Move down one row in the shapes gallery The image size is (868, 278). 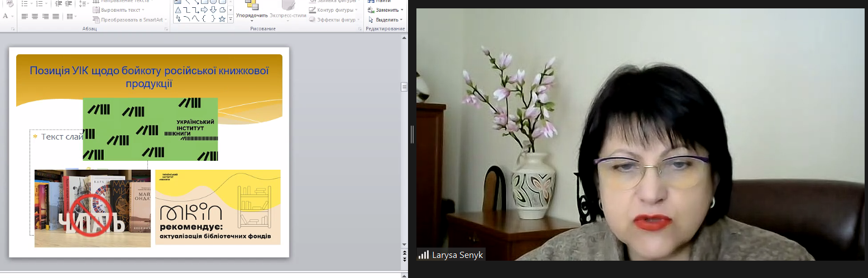click(x=230, y=10)
